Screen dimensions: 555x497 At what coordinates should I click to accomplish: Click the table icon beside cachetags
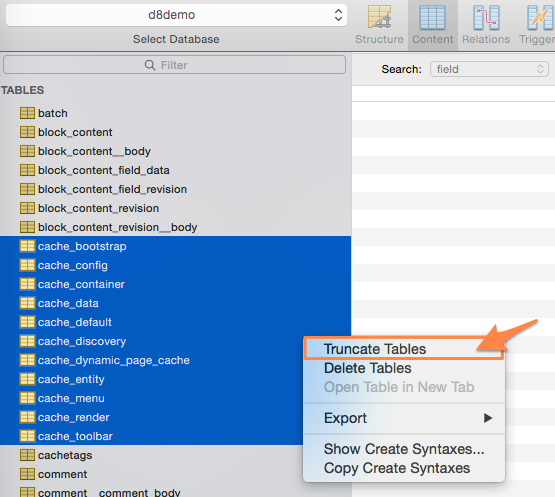click(27, 455)
